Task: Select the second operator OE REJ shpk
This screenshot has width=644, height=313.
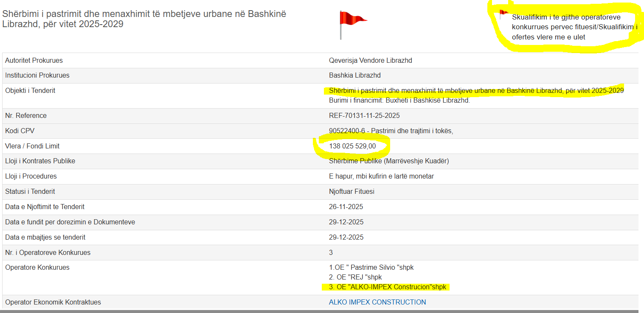Action: [355, 277]
